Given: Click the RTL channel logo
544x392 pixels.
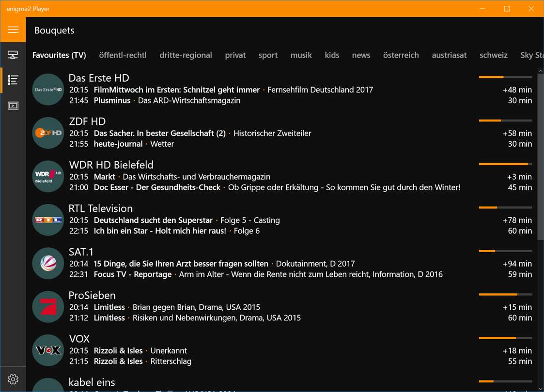Looking at the screenshot, I should 48,220.
